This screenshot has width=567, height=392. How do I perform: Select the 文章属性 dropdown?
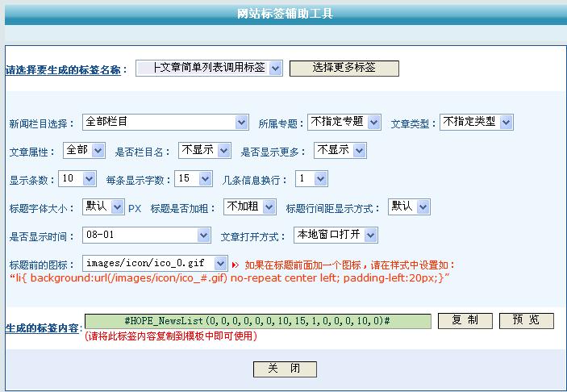point(84,151)
